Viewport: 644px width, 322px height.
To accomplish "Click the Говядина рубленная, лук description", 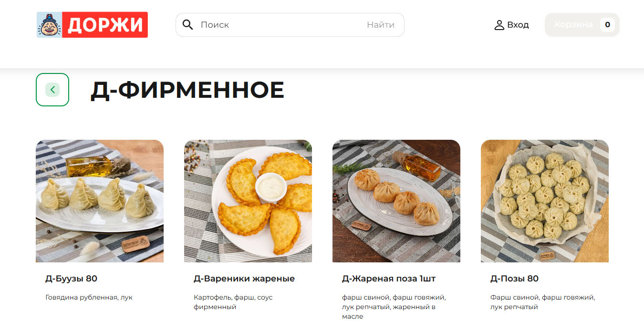I will coord(89,298).
